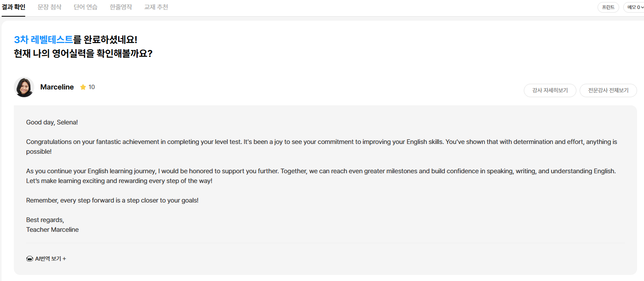
Task: Click Marceline's profile photo
Action: 24,87
